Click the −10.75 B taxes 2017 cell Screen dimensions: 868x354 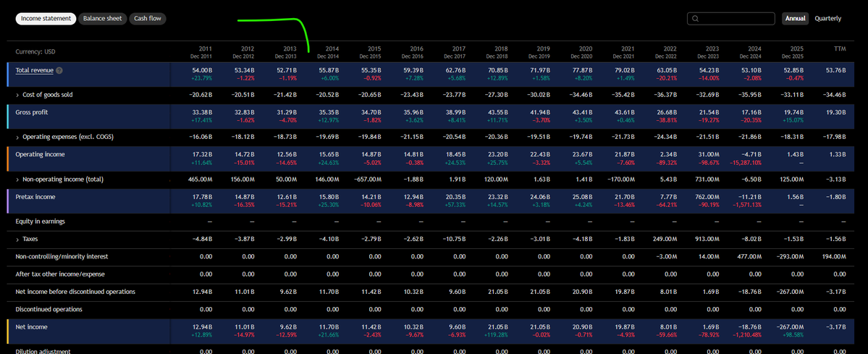pos(453,239)
